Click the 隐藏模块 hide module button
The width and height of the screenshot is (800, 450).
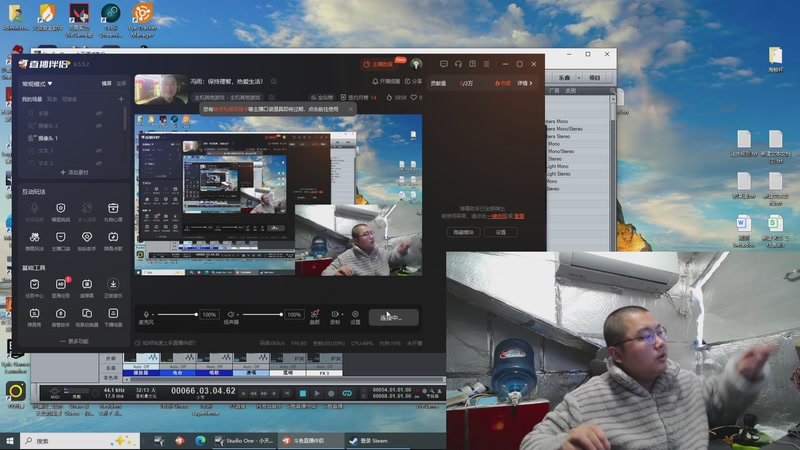click(x=463, y=232)
